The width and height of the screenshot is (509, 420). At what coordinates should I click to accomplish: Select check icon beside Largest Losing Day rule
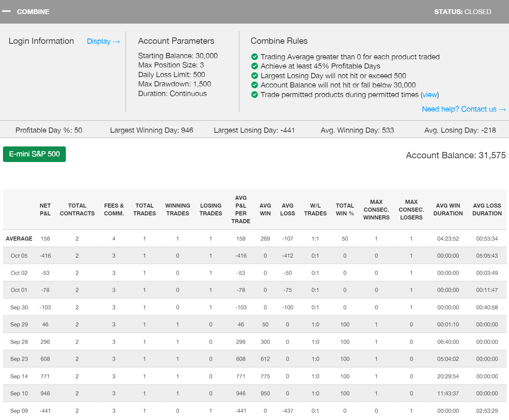tap(254, 76)
